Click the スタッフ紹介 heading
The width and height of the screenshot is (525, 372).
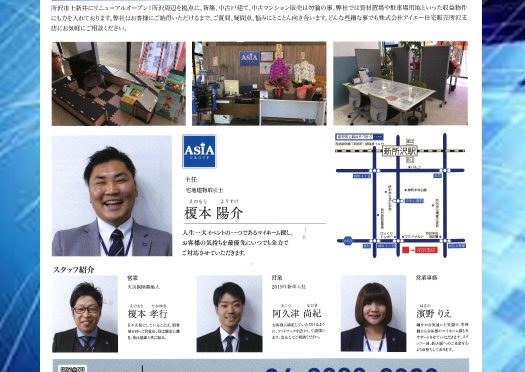tap(74, 270)
